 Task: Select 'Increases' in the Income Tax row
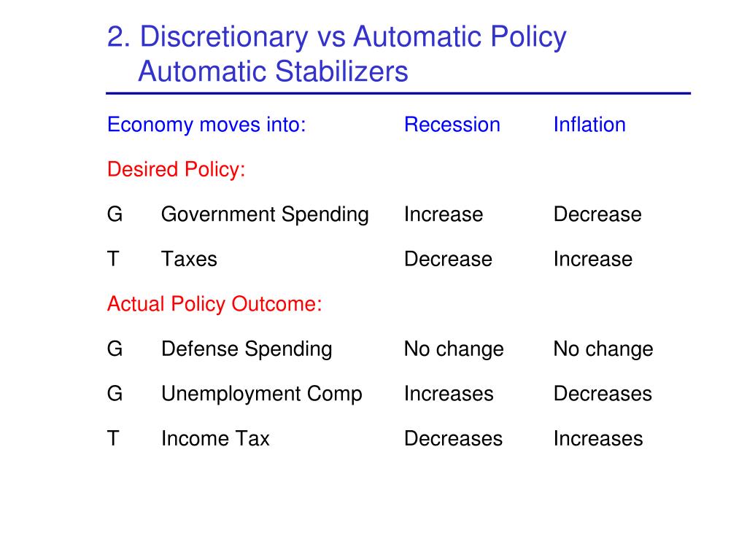(x=598, y=438)
